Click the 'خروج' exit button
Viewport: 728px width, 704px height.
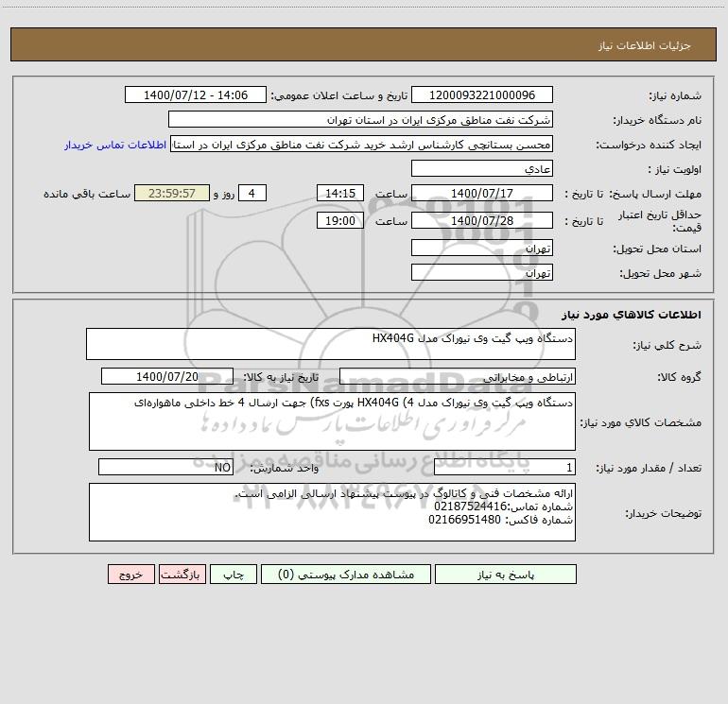tap(130, 575)
